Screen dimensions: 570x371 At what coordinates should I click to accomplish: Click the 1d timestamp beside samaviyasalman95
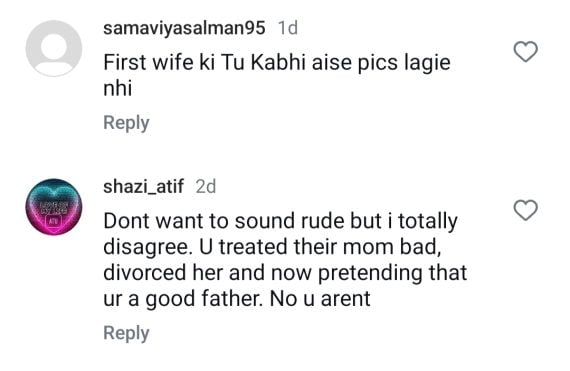coord(288,28)
